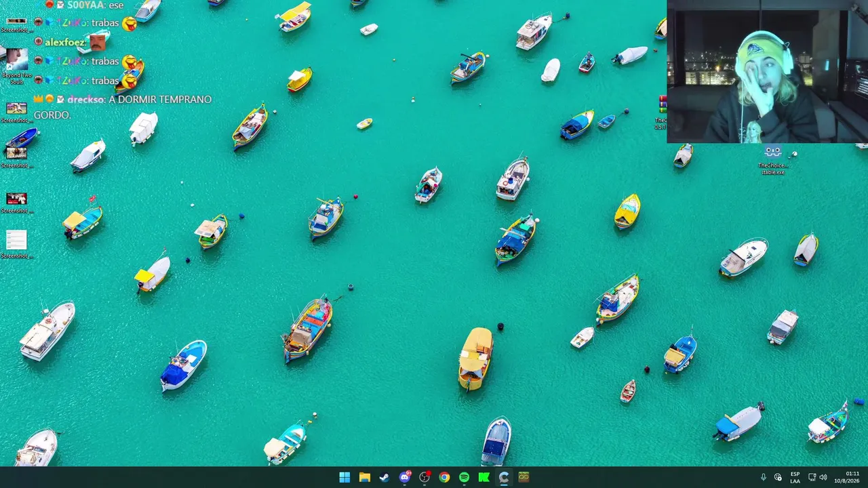Viewport: 868px width, 488px height.
Task: Select the Screenshot file with the white document thumbnail
Action: (16, 244)
